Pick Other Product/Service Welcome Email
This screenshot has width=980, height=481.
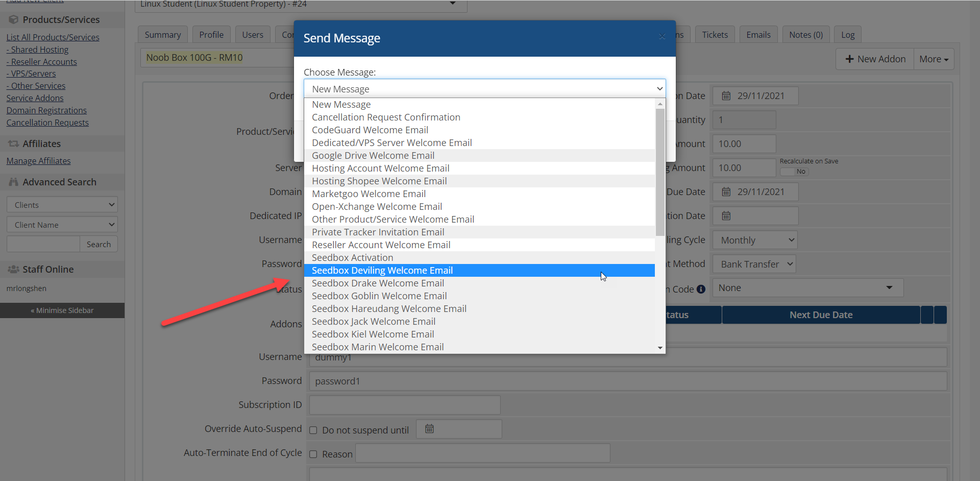coord(480,220)
